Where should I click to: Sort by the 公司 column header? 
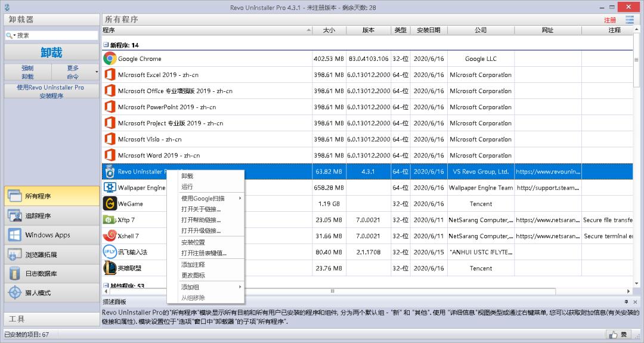[481, 30]
